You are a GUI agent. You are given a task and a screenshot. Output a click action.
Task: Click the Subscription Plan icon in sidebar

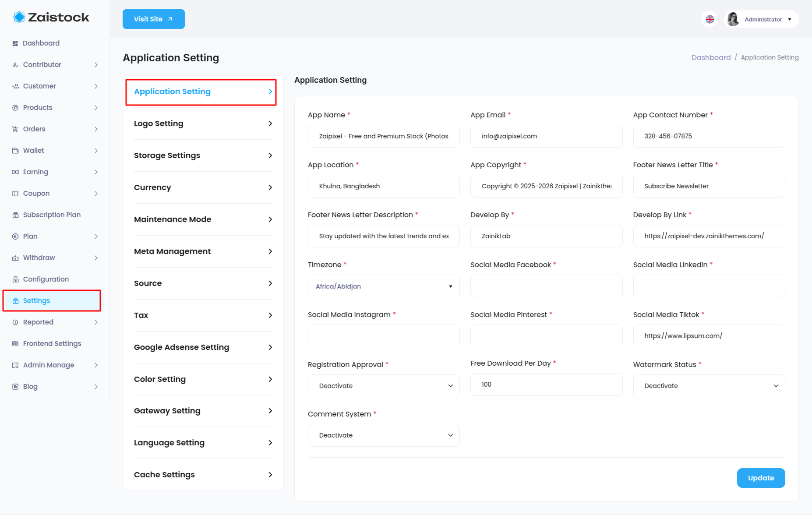[x=15, y=215]
